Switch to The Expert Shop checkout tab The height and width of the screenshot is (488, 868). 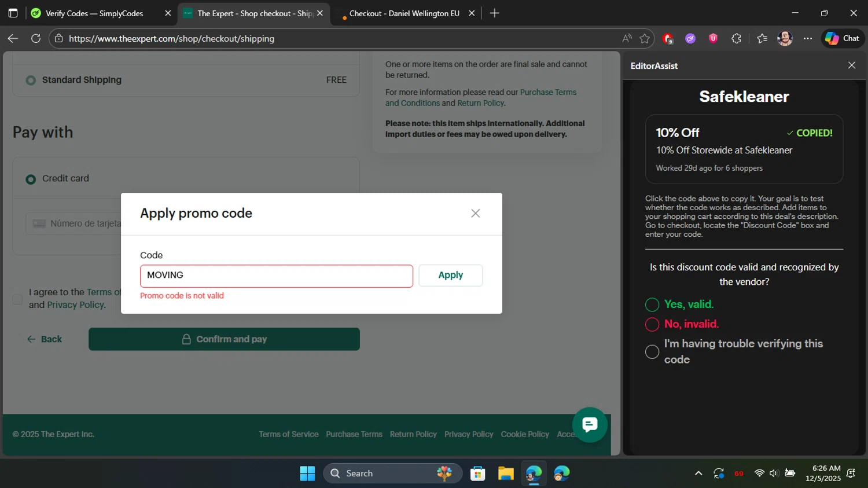tap(255, 13)
